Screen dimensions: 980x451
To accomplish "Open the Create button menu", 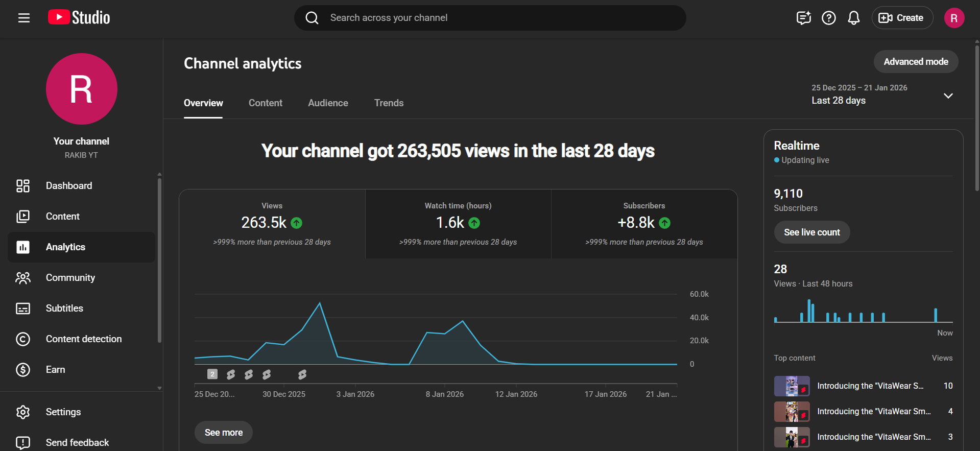I will pos(902,18).
